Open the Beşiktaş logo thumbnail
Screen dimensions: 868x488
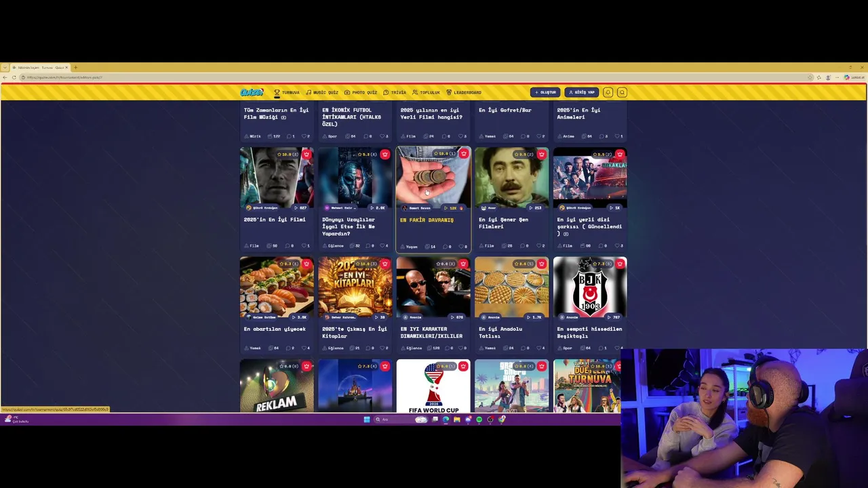pos(590,288)
